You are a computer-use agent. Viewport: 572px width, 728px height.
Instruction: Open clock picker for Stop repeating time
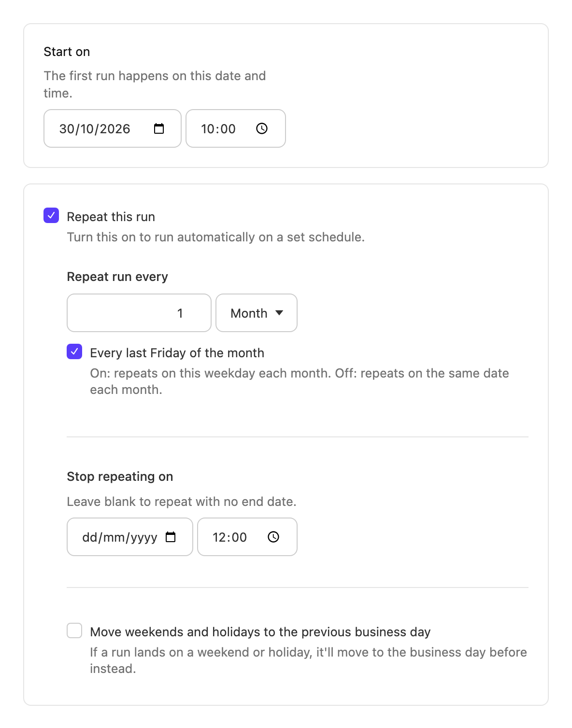pos(273,537)
